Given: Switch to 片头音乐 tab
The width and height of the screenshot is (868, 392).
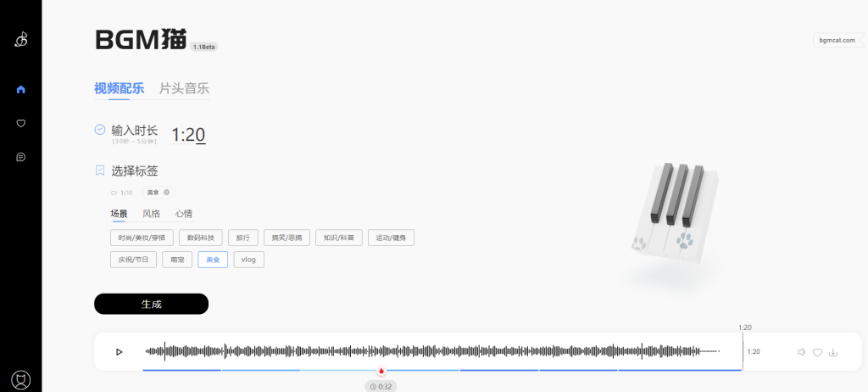Looking at the screenshot, I should [184, 88].
